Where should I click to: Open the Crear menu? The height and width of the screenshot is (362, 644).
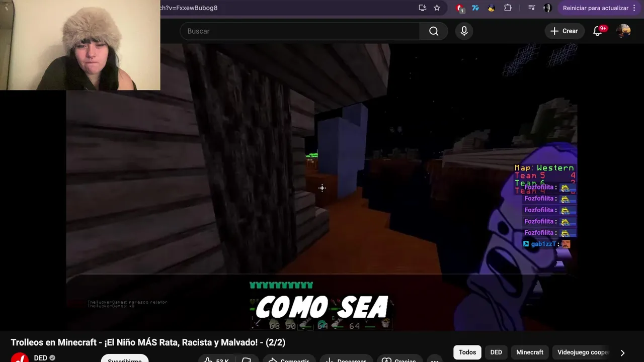565,31
